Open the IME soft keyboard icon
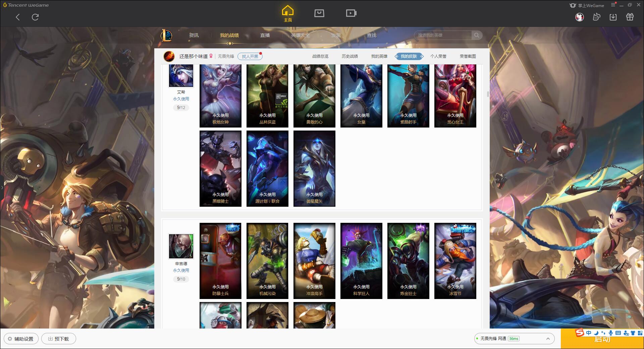The height and width of the screenshot is (349, 644). pos(618,333)
